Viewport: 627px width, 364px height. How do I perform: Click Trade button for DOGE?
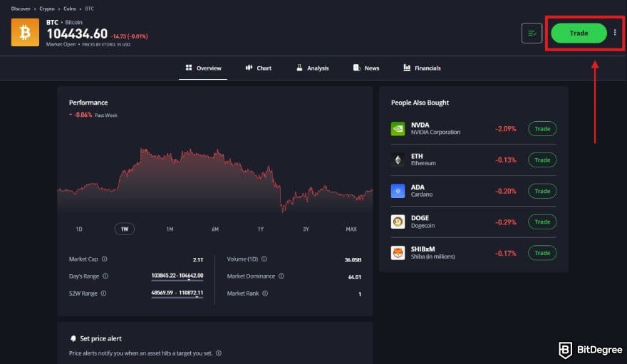(542, 222)
